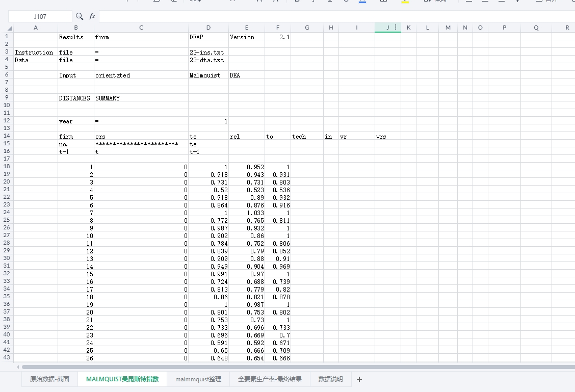575x392 pixels.
Task: Click the 'vrs' cell in row 14
Action: tap(387, 137)
